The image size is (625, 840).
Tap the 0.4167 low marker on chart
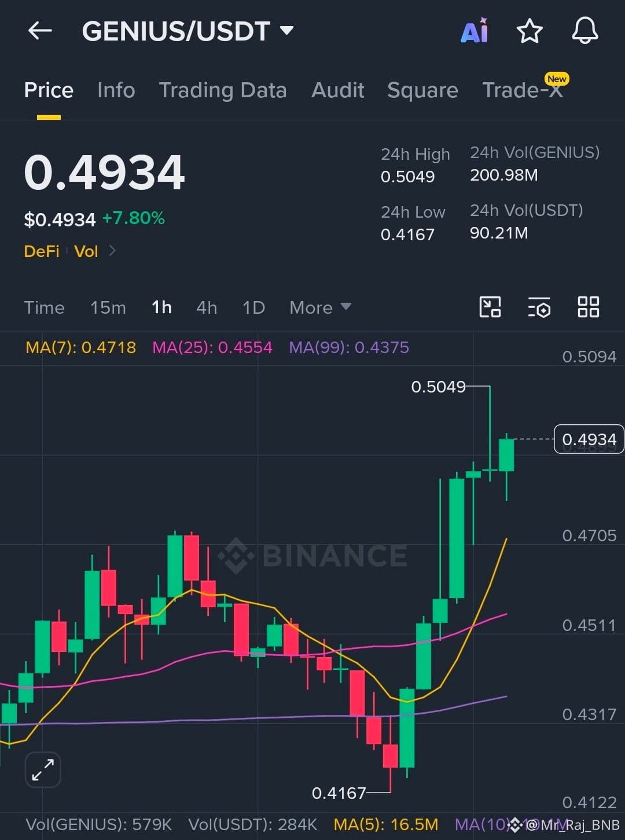coord(339,793)
